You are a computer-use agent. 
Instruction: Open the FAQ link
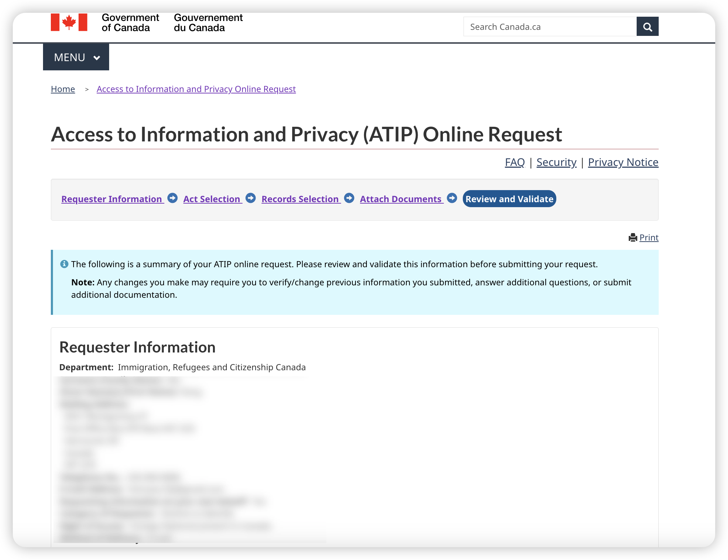pyautogui.click(x=515, y=162)
